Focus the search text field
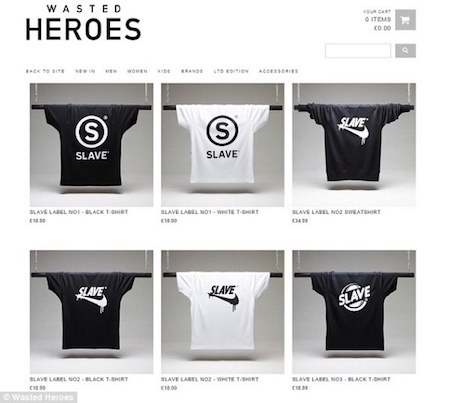 pyautogui.click(x=358, y=51)
